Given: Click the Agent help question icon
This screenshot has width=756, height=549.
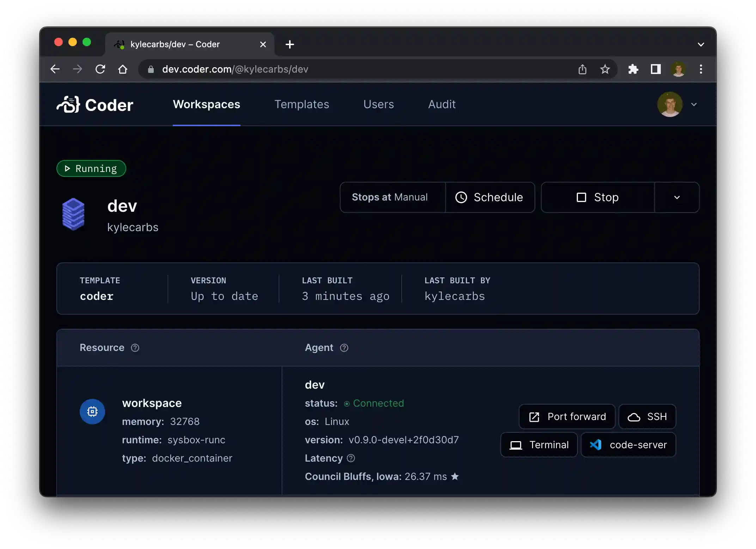Looking at the screenshot, I should [344, 348].
